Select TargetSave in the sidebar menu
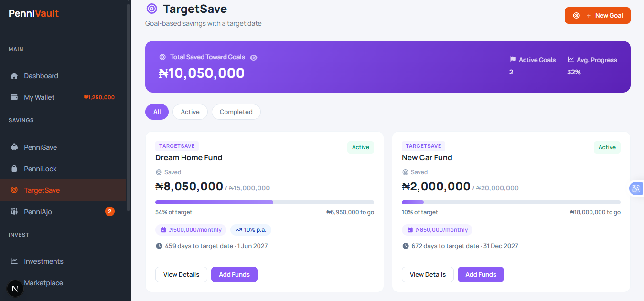644x301 pixels. pos(41,190)
